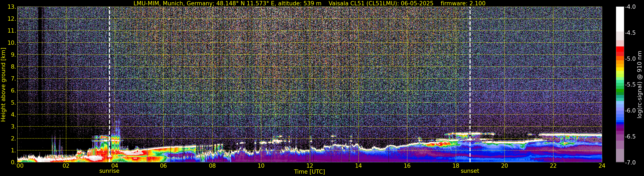Click time axis tick '06'
This screenshot has height=176, width=644.
click(163, 166)
